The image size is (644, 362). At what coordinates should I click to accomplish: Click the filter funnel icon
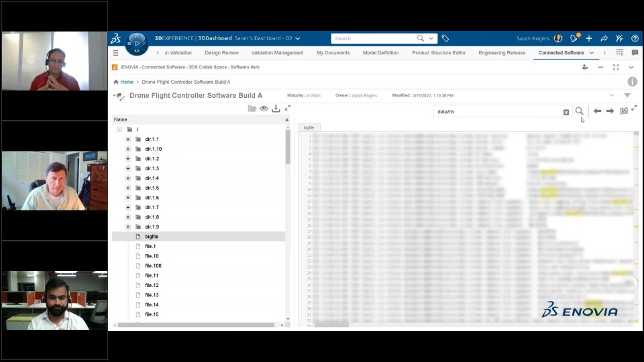(x=627, y=95)
